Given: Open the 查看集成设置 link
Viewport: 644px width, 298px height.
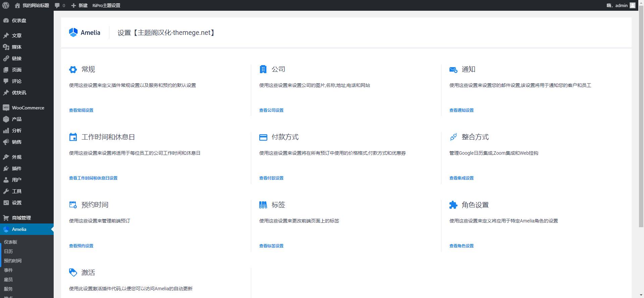Looking at the screenshot, I should [462, 178].
